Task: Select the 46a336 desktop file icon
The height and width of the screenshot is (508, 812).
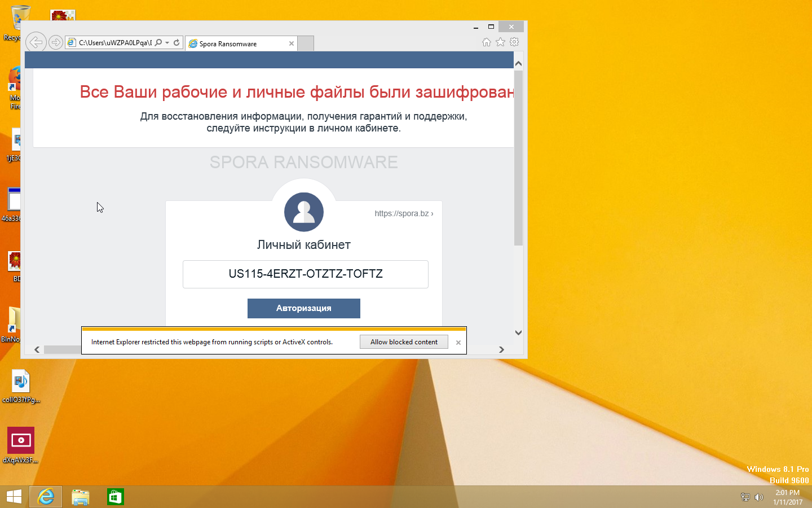Action: 11,204
